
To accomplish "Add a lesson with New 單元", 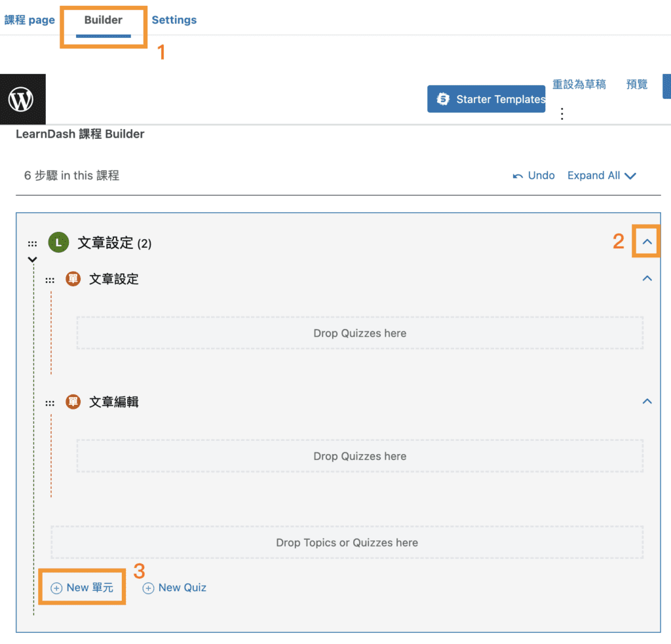I will pos(82,587).
